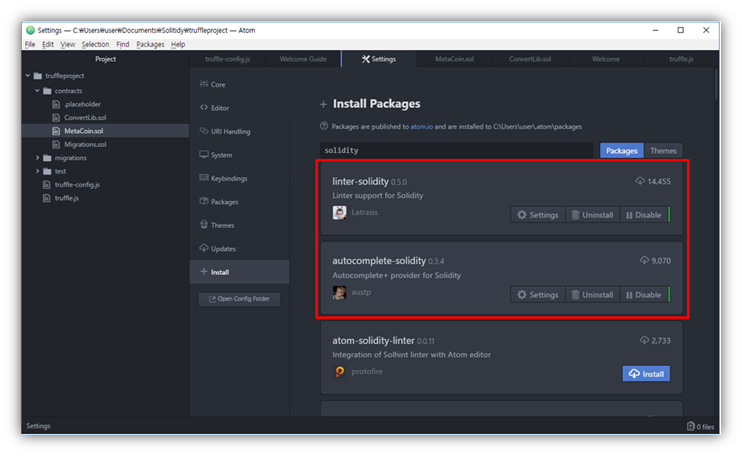Click atom-solidity-linter download count icon
This screenshot has height=456, width=742.
[x=644, y=340]
